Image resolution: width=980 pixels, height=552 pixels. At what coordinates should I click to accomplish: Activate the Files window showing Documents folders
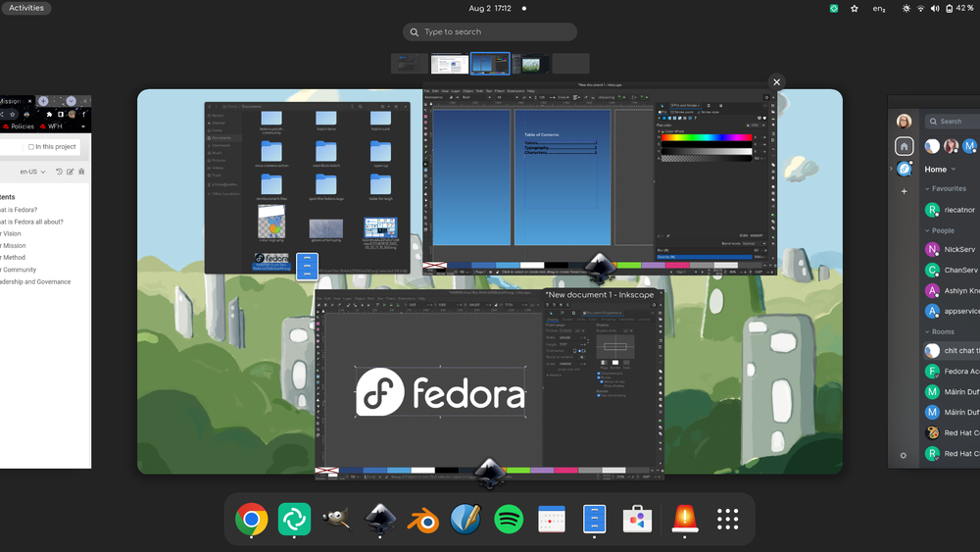point(307,188)
